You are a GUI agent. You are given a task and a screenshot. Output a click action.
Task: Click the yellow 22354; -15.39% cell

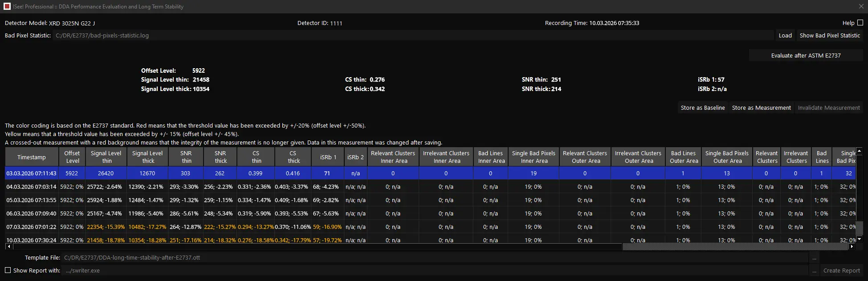tap(106, 227)
